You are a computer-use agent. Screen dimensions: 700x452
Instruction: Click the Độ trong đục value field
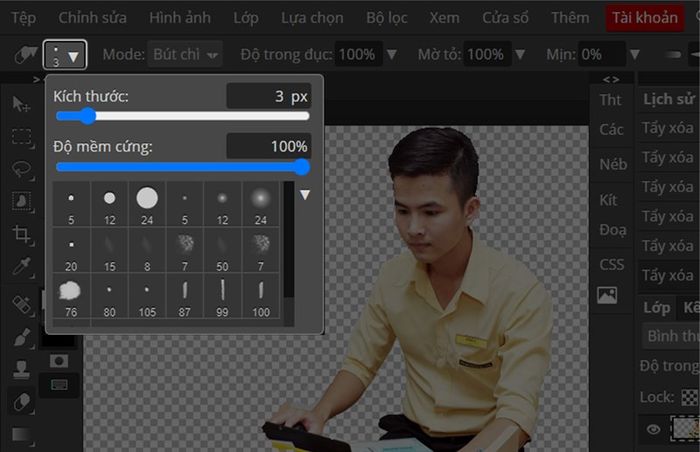(x=358, y=54)
